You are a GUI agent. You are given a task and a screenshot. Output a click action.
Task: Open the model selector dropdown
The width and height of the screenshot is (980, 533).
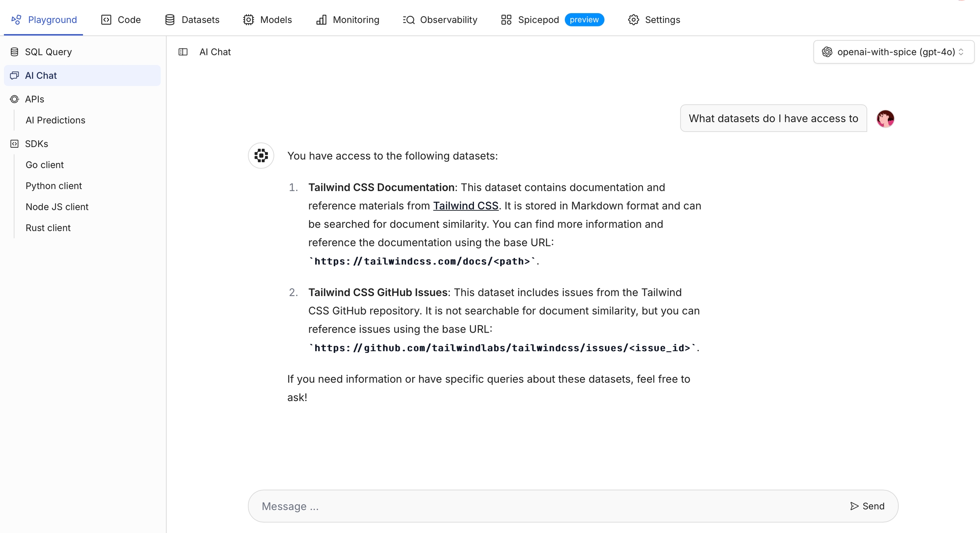coord(893,52)
